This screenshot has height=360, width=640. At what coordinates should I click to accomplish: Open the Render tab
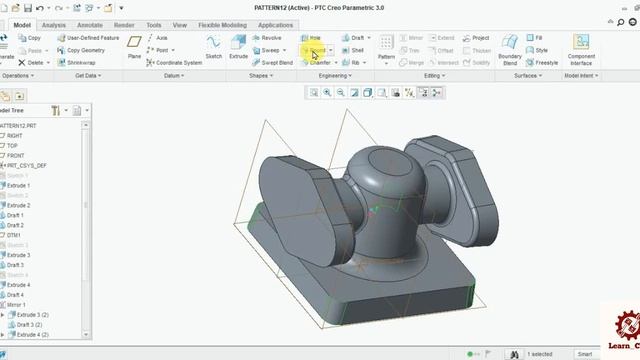pos(124,25)
